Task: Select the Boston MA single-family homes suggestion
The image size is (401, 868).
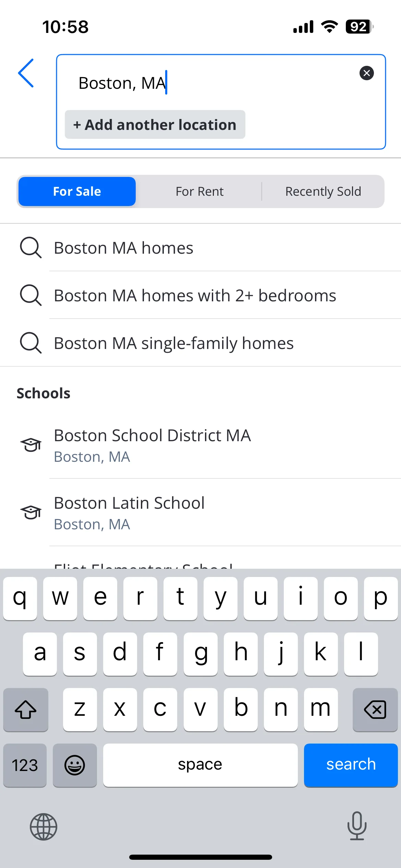Action: (x=200, y=343)
